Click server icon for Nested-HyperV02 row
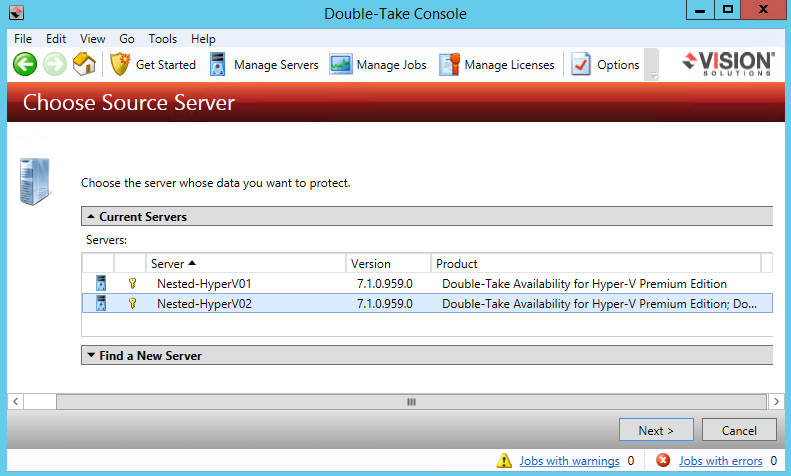 click(101, 303)
